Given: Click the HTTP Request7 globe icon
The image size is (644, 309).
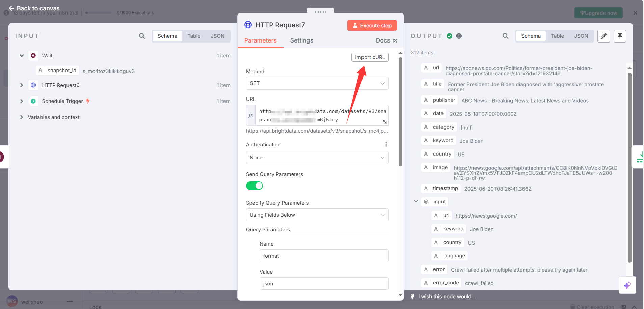Looking at the screenshot, I should click(248, 25).
